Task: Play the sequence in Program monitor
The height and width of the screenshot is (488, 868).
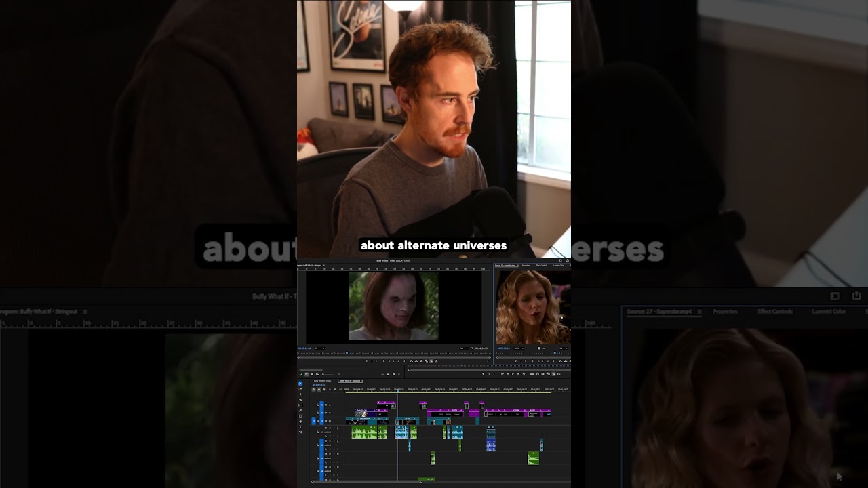Action: point(394,361)
